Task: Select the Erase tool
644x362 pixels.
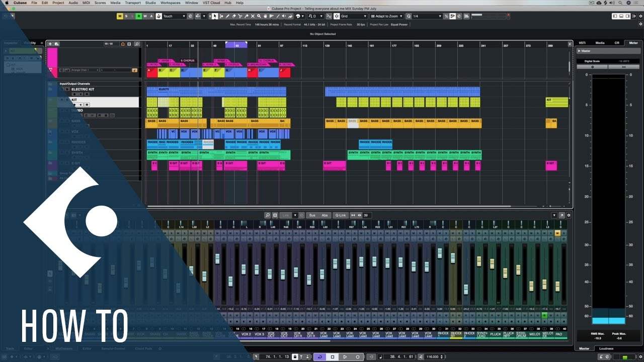Action: (233, 16)
